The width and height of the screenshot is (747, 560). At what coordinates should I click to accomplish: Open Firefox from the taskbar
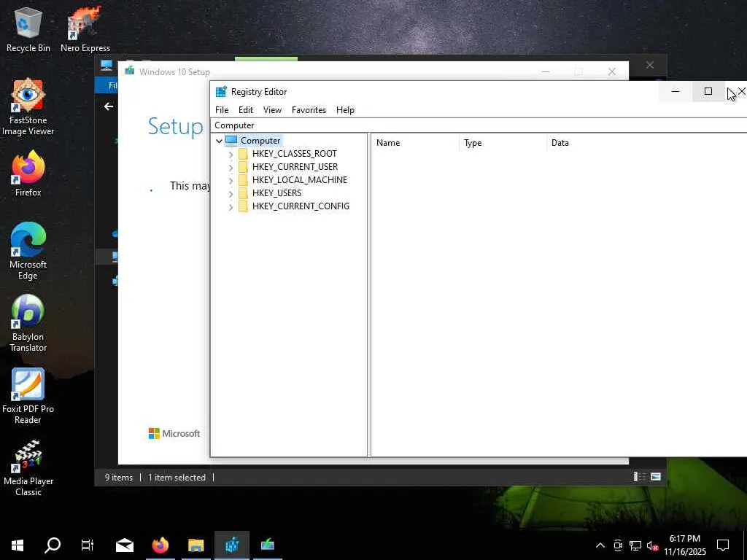(160, 545)
